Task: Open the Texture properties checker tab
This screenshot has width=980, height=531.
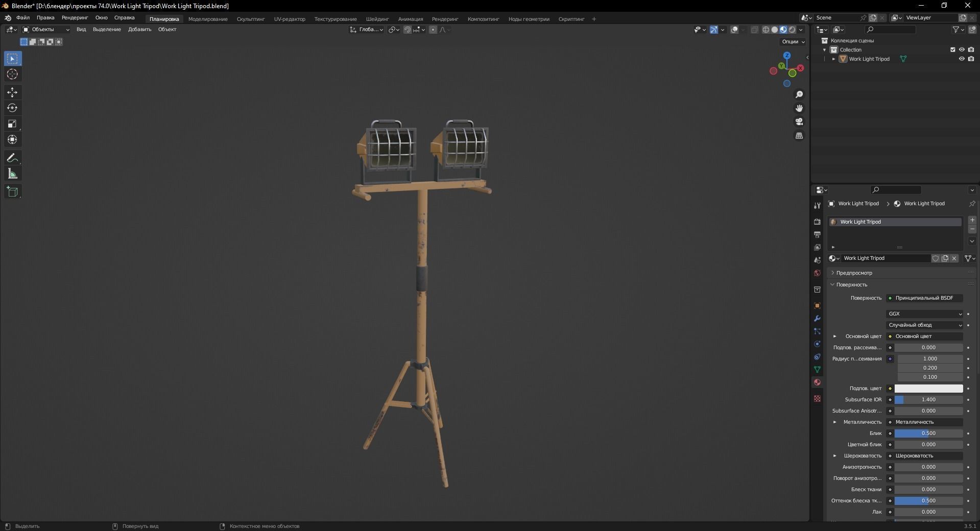Action: [x=817, y=399]
